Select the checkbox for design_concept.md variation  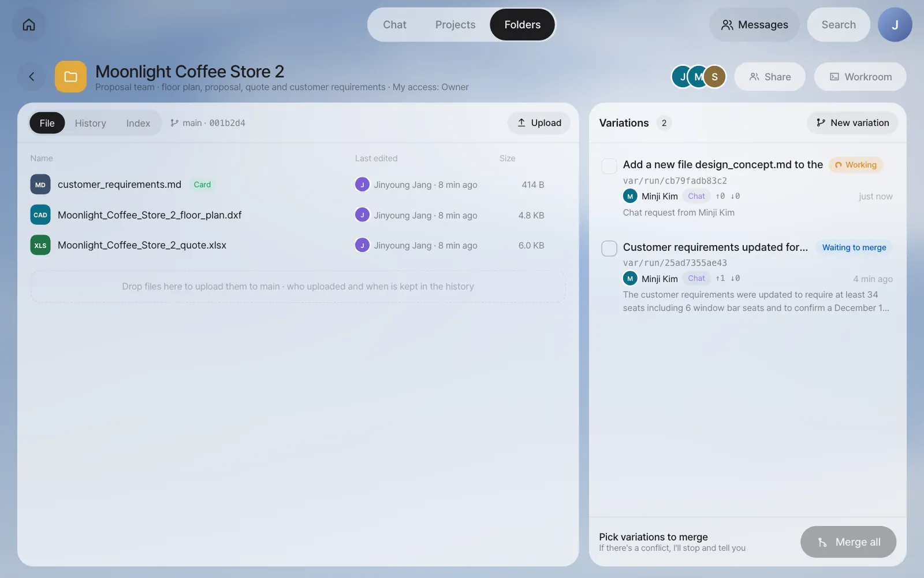point(609,166)
